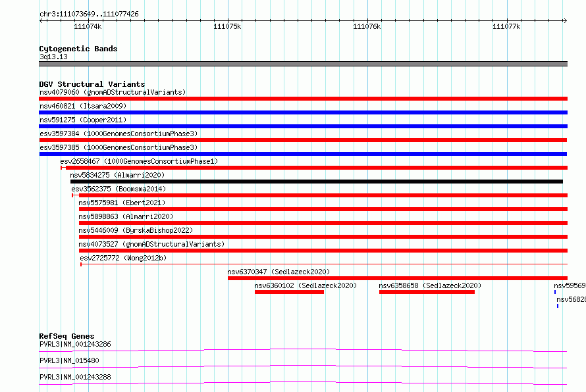Click the Cytogenetic Bands track title
Screen dimensions: 586x392
point(78,49)
